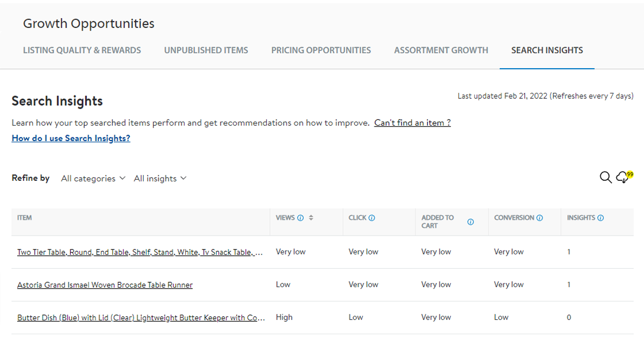Click the info icon beside Click header
This screenshot has width=644, height=338.
coord(371,217)
